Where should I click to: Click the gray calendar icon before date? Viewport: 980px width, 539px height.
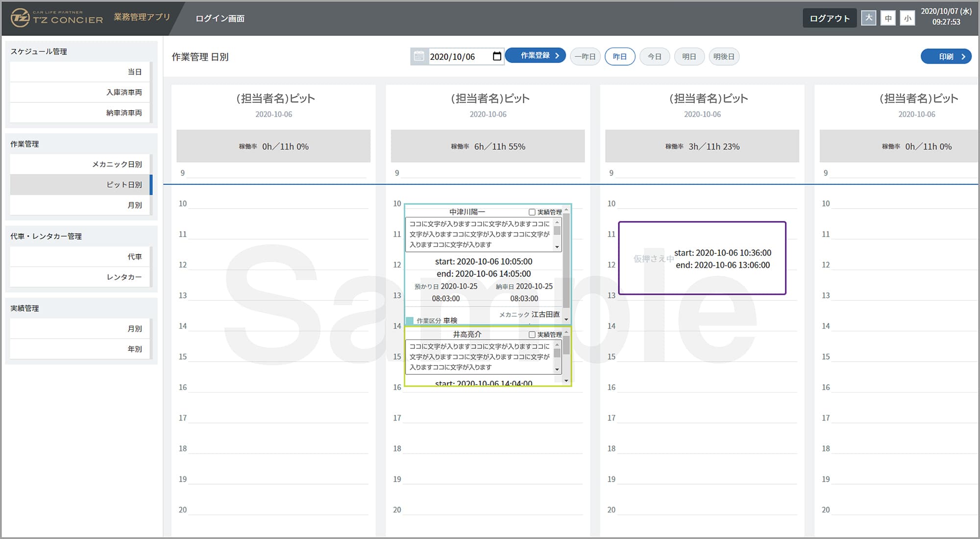tap(419, 56)
